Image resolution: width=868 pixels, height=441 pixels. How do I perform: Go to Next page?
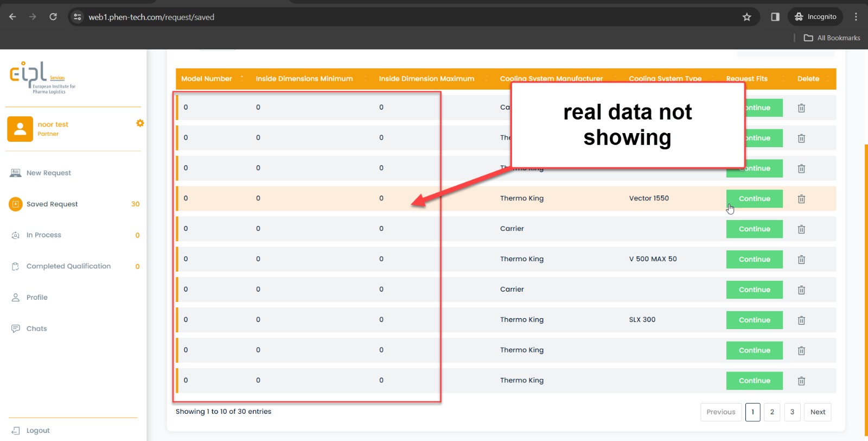coord(818,412)
